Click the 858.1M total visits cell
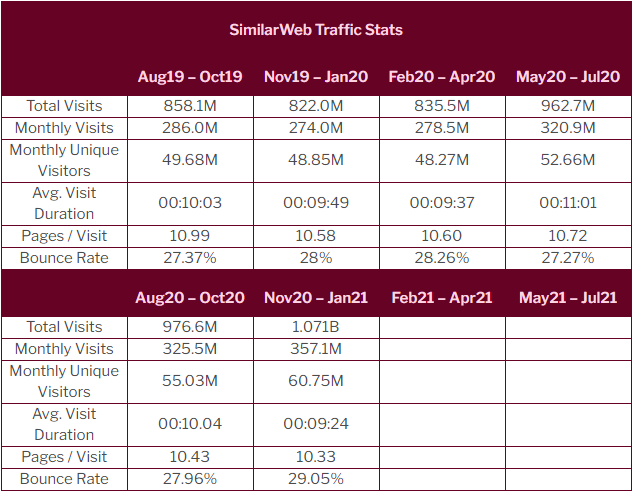The height and width of the screenshot is (495, 635). (190, 106)
